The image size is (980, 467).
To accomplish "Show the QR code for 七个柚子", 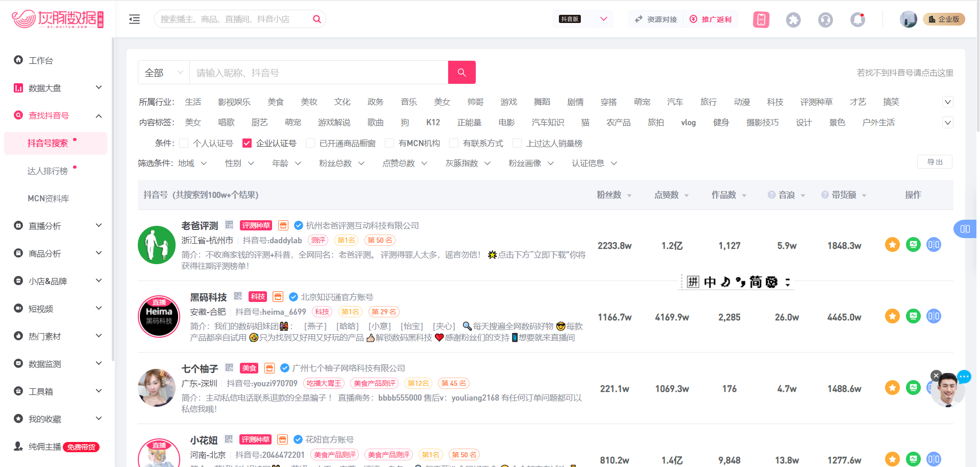I will click(229, 367).
